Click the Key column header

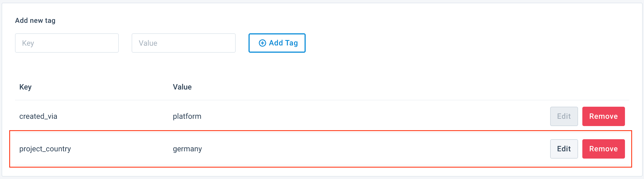[25, 87]
